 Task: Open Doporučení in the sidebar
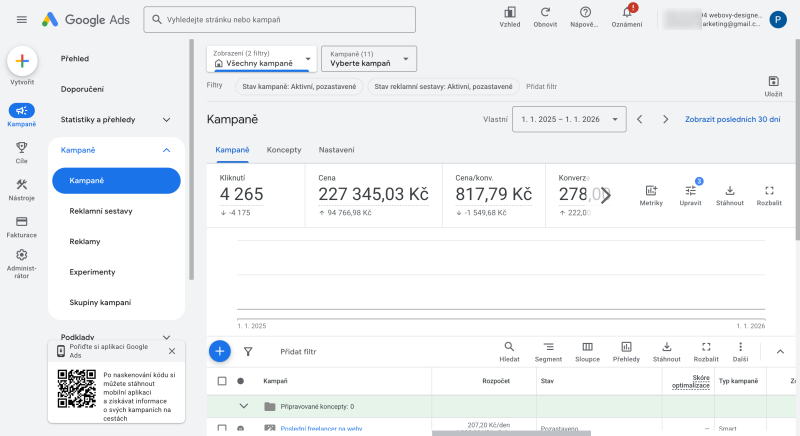[x=82, y=89]
